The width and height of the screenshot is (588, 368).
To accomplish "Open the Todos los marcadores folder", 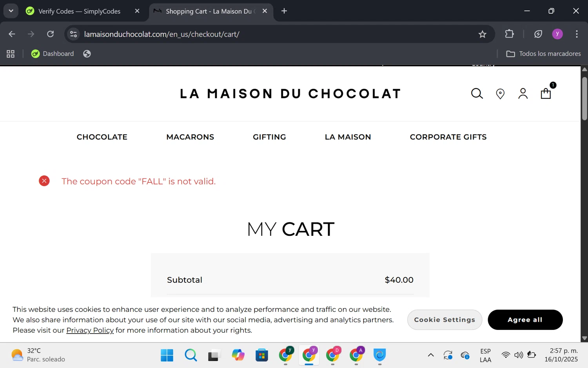I will tap(543, 54).
